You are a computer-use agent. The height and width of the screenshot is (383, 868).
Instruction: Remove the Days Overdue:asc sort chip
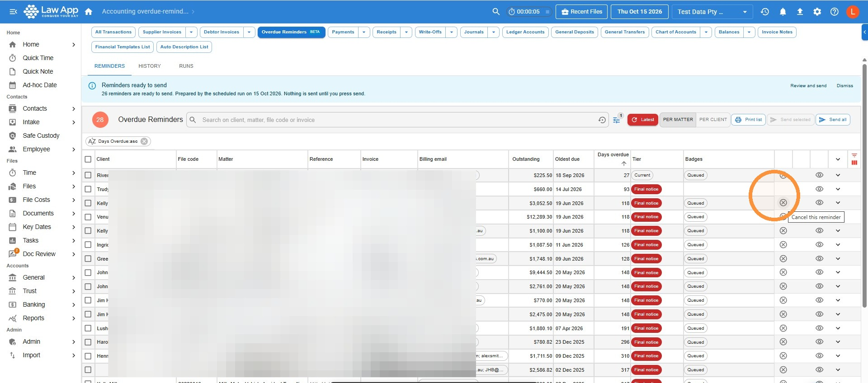[x=144, y=141]
